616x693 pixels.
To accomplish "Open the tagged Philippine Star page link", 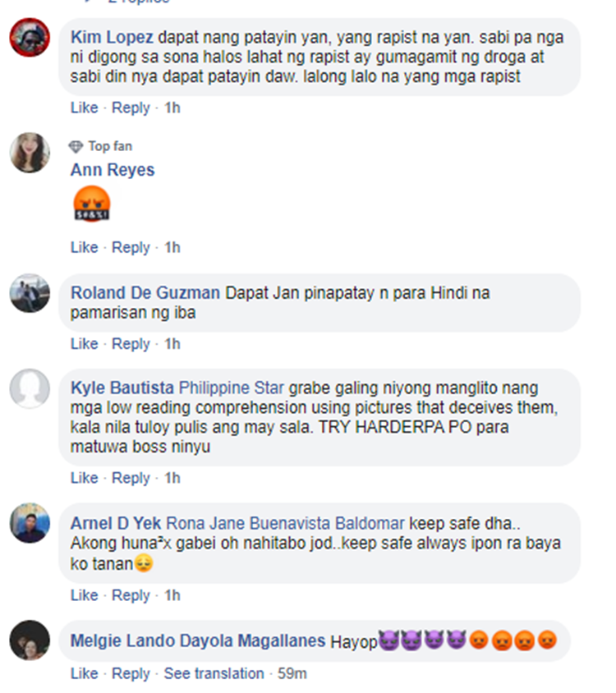I will pyautogui.click(x=231, y=388).
